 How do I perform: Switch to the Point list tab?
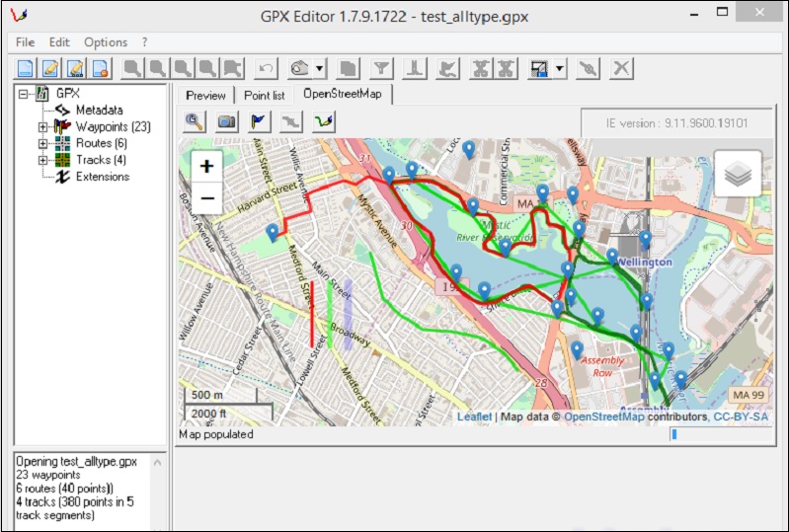(264, 95)
